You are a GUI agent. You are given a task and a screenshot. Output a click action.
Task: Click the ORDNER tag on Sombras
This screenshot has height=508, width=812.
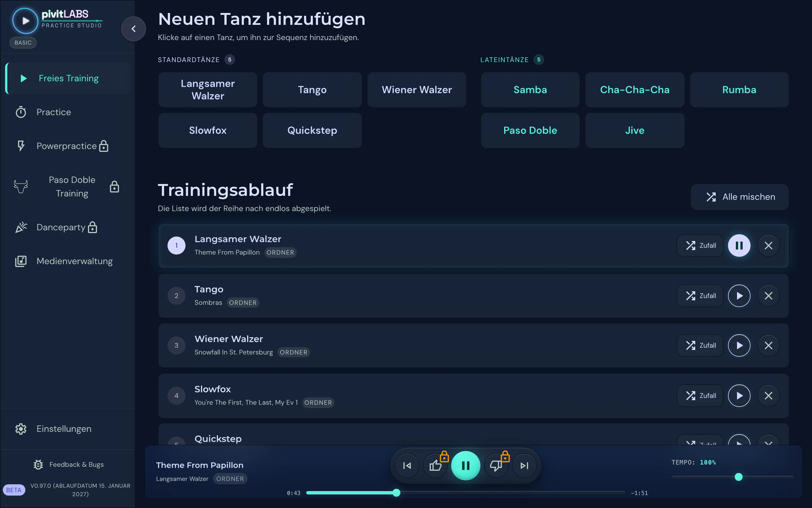point(242,303)
